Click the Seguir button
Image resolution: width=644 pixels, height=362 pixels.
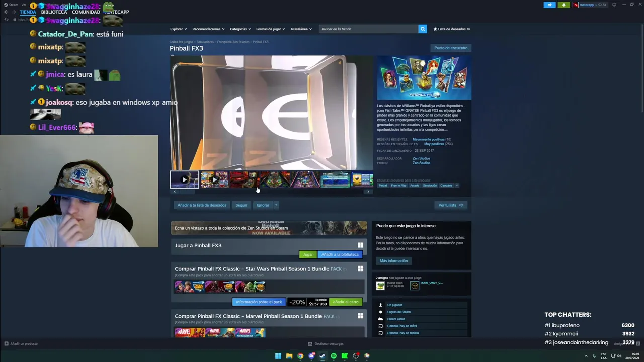click(242, 205)
